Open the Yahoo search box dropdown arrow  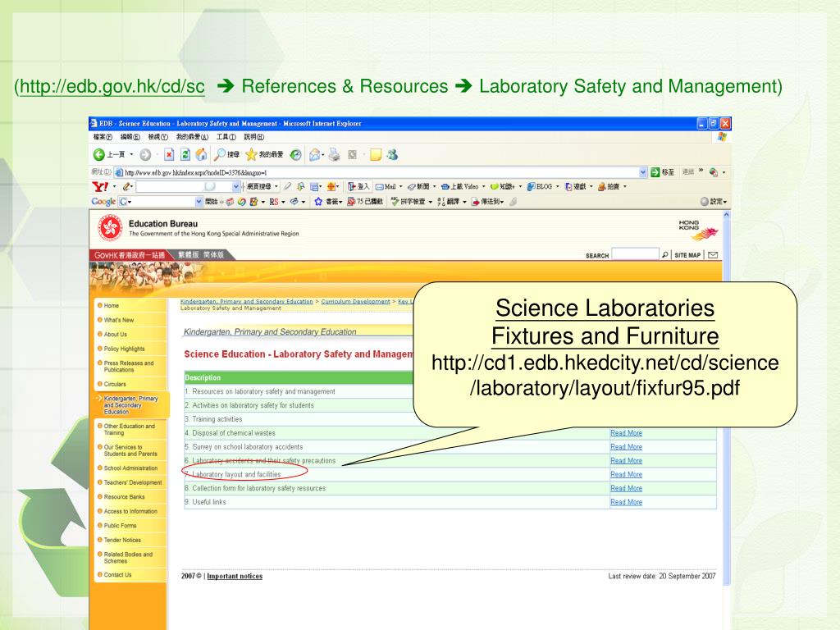235,186
